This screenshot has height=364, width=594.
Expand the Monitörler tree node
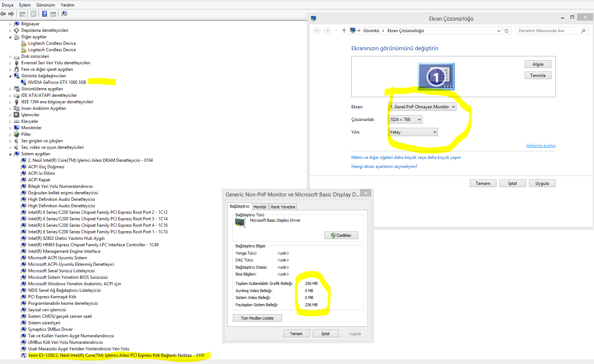pos(10,128)
